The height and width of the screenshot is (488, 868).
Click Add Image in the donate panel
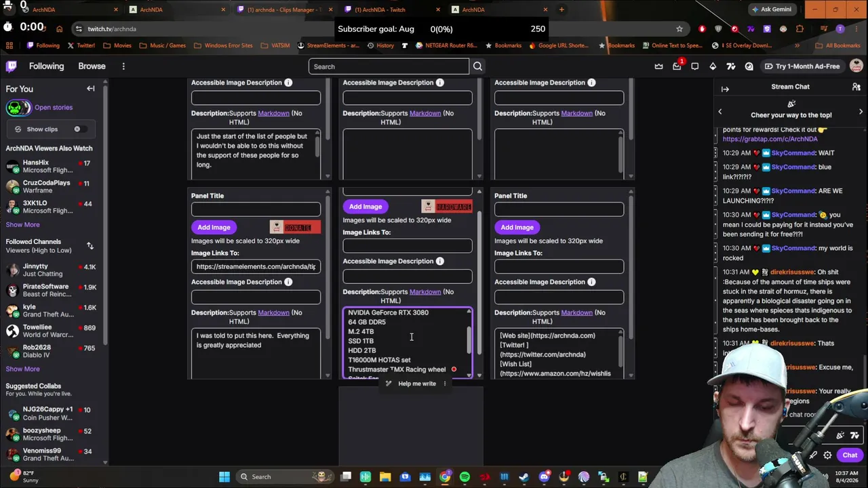pos(214,227)
